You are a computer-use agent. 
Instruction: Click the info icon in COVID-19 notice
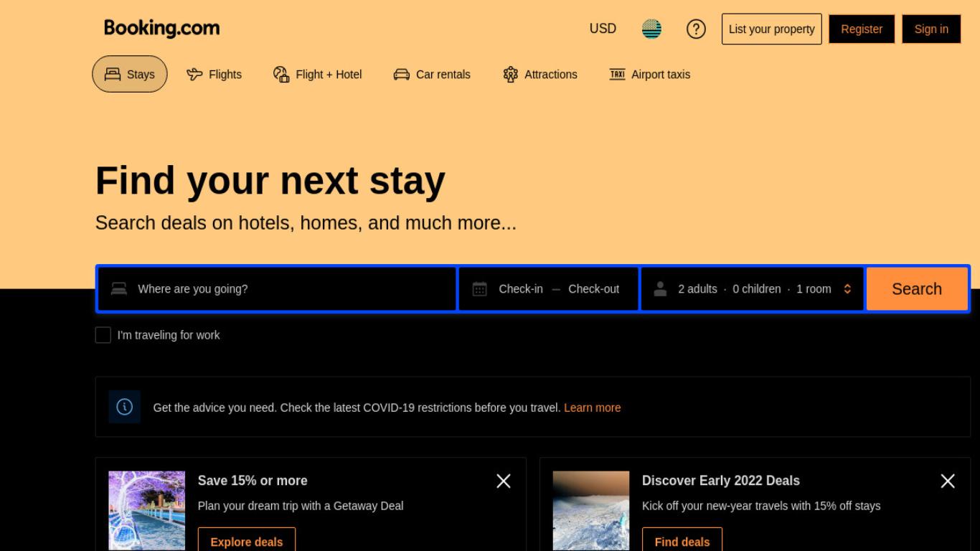125,407
